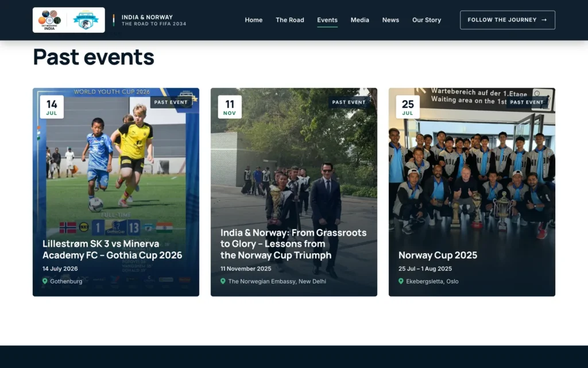Click the 14 July 2026 date text
The image size is (588, 368).
tap(60, 269)
